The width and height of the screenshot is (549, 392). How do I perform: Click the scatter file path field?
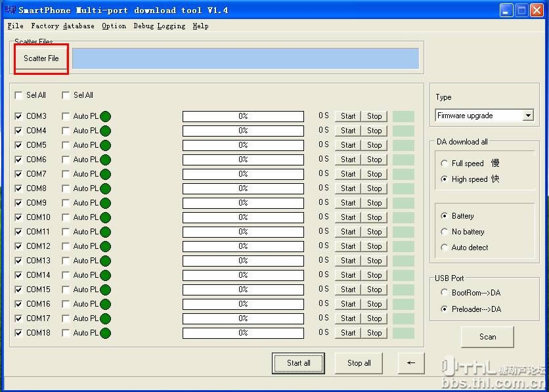pyautogui.click(x=245, y=58)
